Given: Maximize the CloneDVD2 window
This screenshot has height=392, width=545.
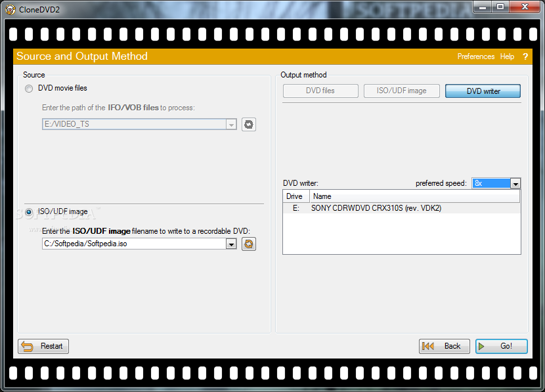Looking at the screenshot, I should coord(500,7).
